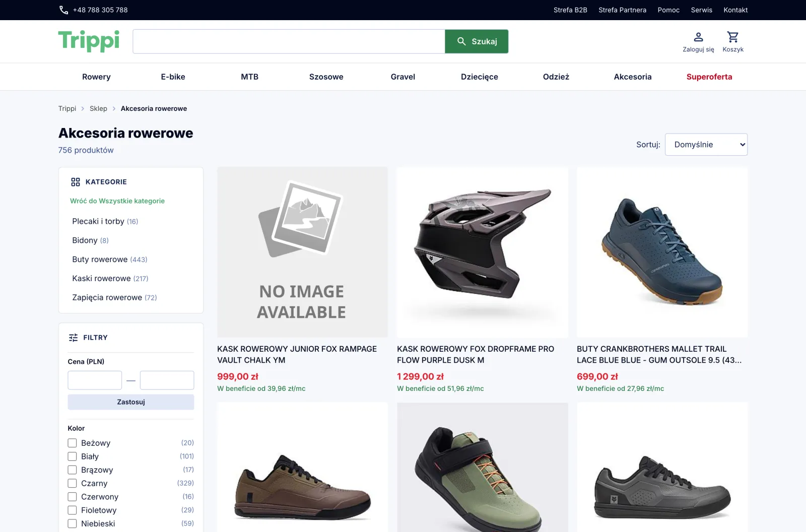The height and width of the screenshot is (532, 806).
Task: Click the green Szukaj search button
Action: (x=477, y=41)
